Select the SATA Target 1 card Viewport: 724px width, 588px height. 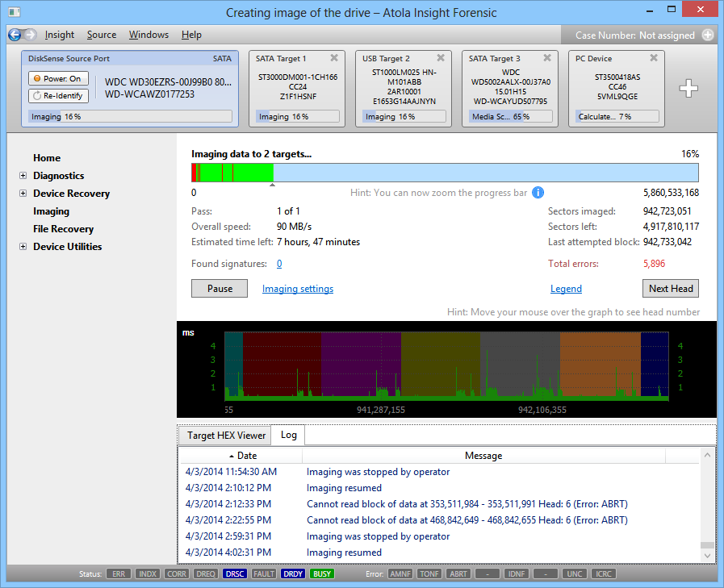click(x=297, y=89)
